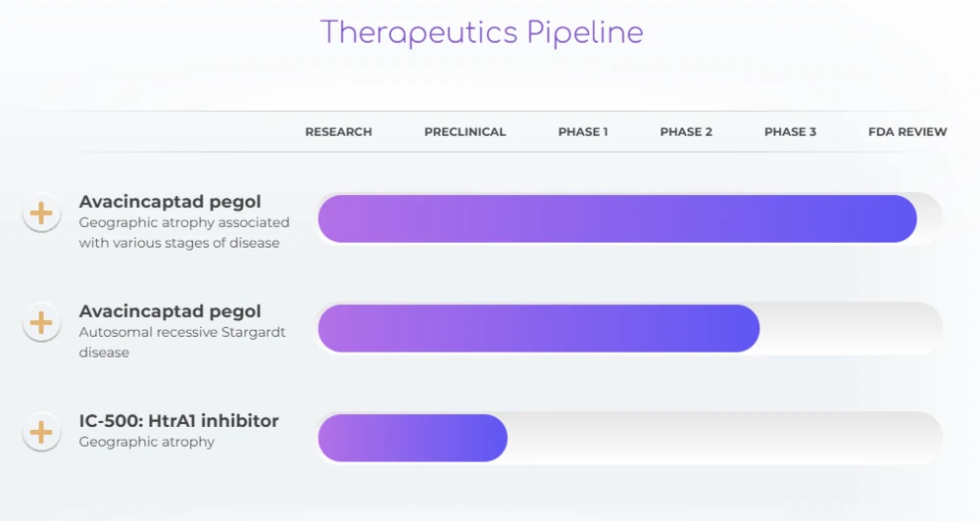The width and height of the screenshot is (980, 521).
Task: Click the PHASE 3 stage header
Action: click(790, 132)
